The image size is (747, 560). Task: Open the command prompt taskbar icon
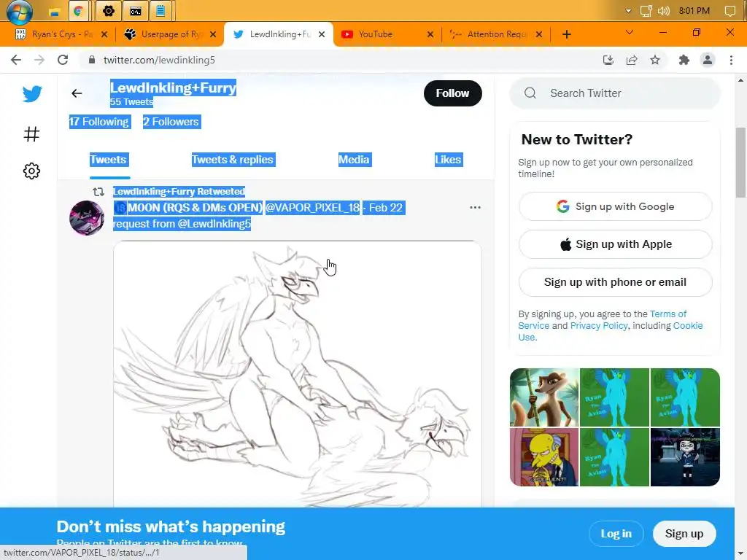tap(135, 12)
